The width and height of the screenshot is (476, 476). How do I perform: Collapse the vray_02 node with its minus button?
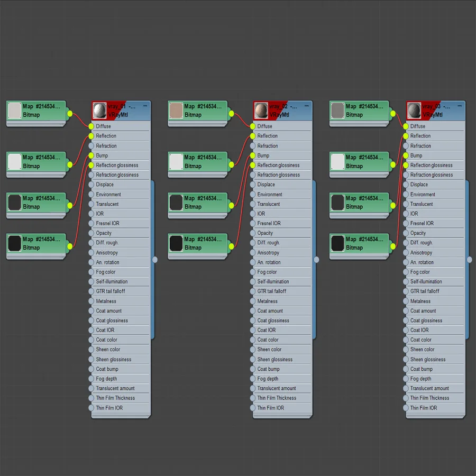pos(307,106)
